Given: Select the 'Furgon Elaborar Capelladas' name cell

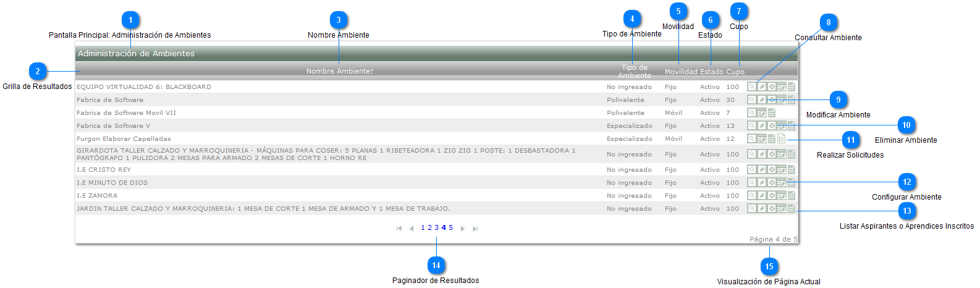Looking at the screenshot, I should [124, 138].
